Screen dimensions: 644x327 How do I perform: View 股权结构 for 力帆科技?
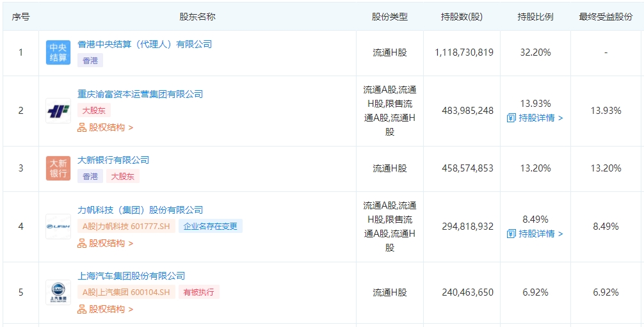click(x=105, y=243)
